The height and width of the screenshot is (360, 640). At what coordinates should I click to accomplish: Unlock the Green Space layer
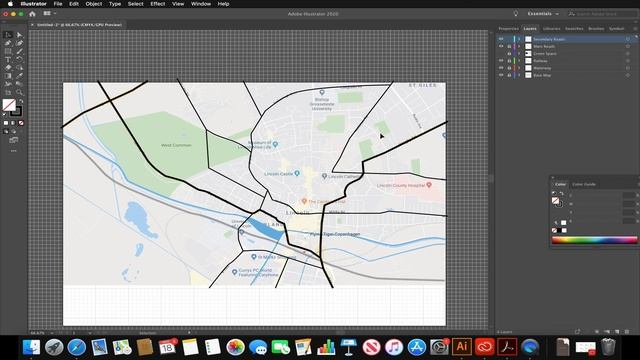point(509,53)
